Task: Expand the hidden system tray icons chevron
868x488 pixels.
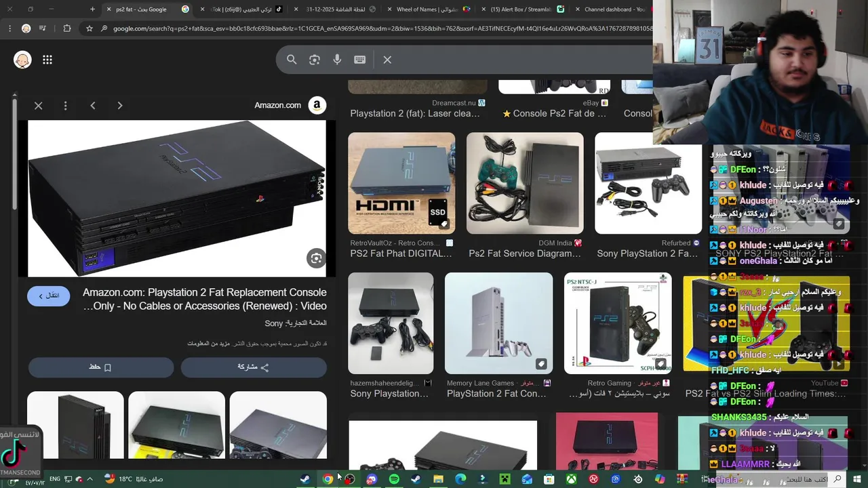Action: coord(90,479)
